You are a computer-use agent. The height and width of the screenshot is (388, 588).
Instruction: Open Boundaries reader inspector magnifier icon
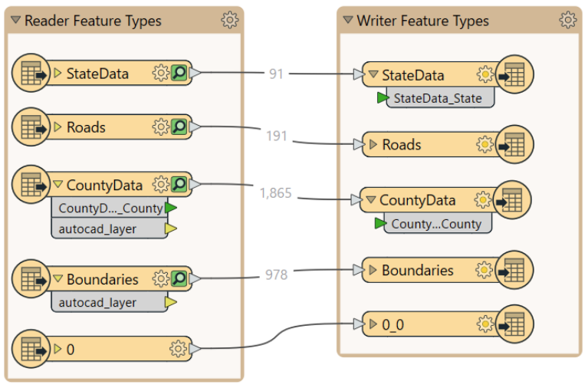pyautogui.click(x=179, y=278)
